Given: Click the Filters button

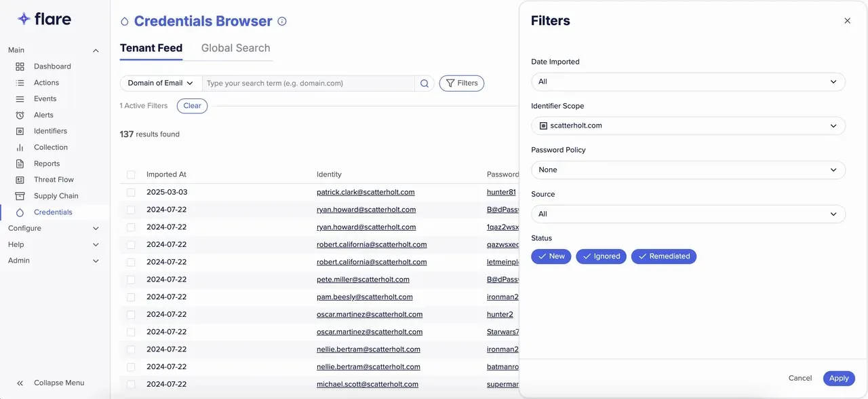Looking at the screenshot, I should 462,83.
